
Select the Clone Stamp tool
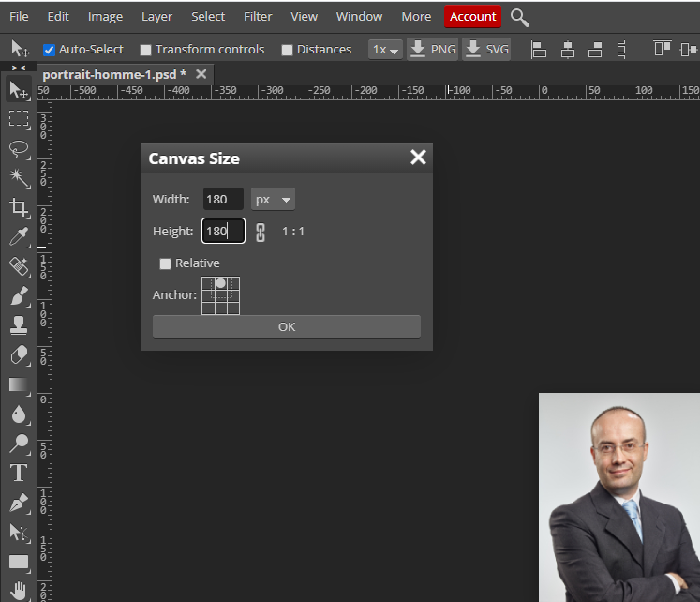(19, 325)
